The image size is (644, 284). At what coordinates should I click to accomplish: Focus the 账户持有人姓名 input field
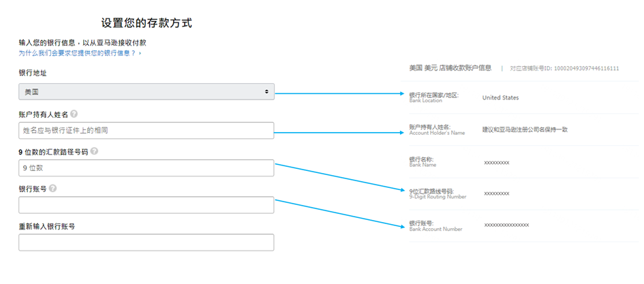147,130
